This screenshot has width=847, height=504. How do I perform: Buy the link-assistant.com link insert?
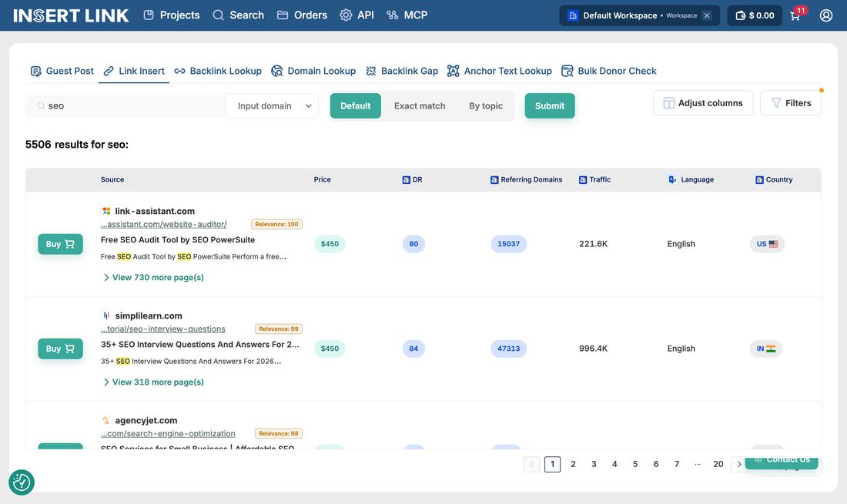pyautogui.click(x=61, y=244)
